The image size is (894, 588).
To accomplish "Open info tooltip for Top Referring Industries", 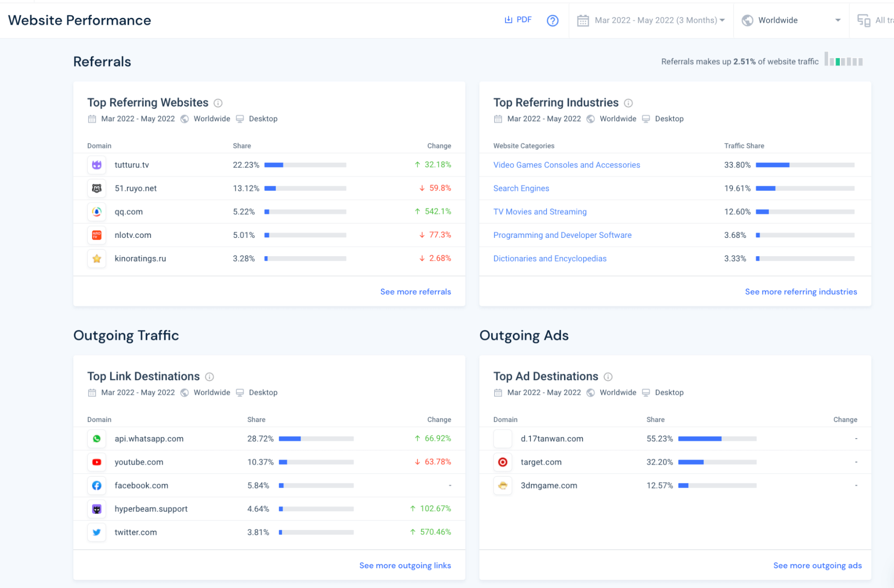I will pyautogui.click(x=628, y=103).
